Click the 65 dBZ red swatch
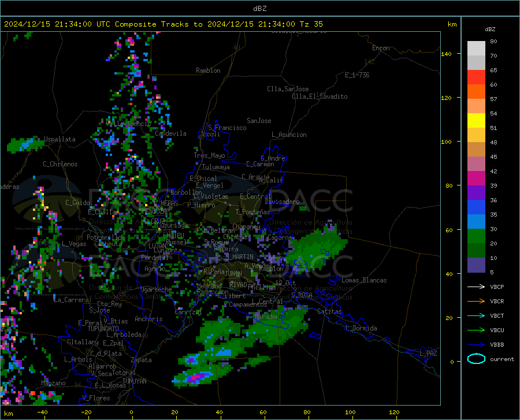This screenshot has width=520, height=420. [476, 77]
